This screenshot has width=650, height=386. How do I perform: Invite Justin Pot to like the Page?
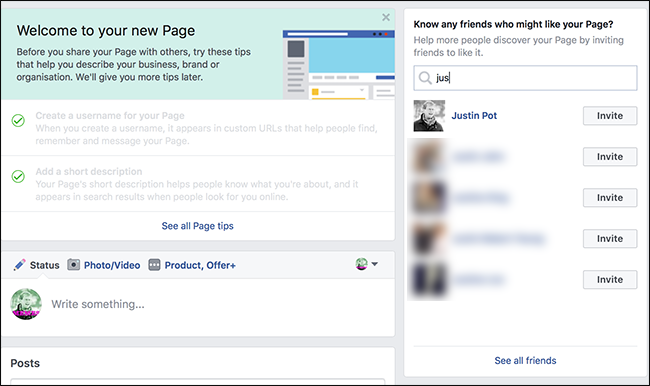(x=610, y=116)
